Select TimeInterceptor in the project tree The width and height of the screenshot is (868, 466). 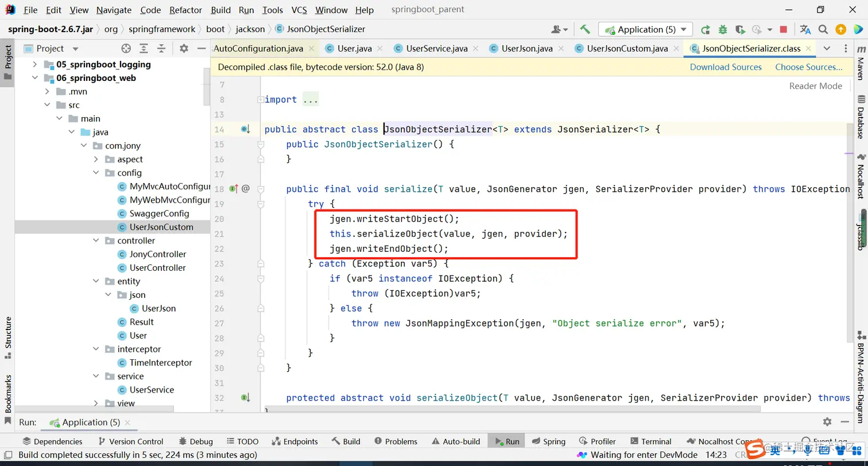tap(160, 363)
